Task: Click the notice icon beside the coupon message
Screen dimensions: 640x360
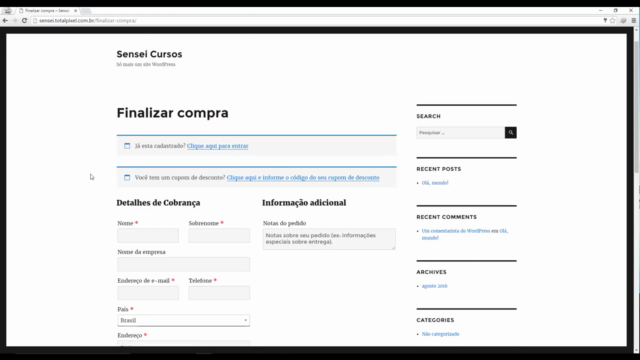Action: [127, 178]
